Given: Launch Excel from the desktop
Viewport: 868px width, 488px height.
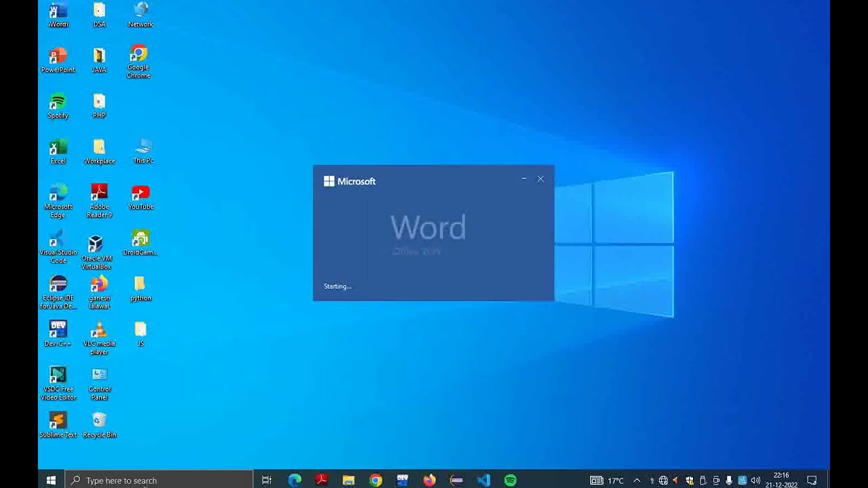Looking at the screenshot, I should click(58, 152).
